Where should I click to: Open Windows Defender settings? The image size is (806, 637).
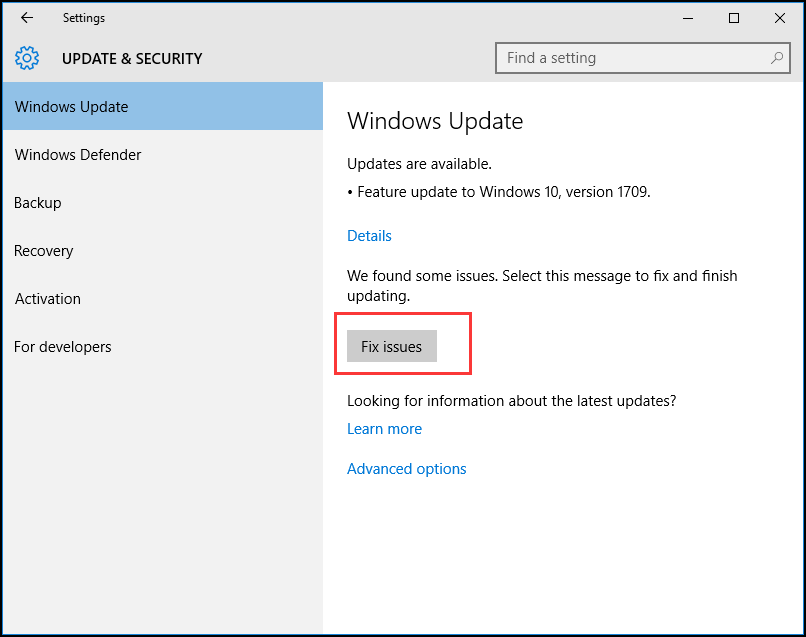click(78, 155)
